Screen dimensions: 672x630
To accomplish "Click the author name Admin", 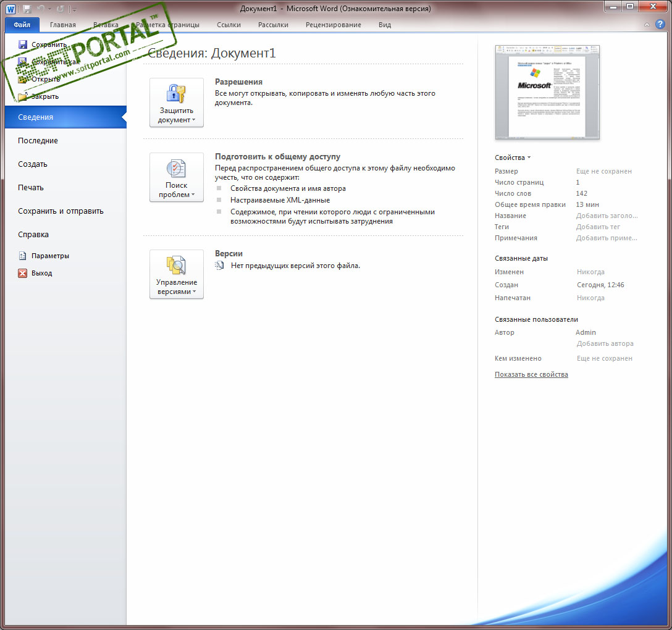I will [x=586, y=332].
